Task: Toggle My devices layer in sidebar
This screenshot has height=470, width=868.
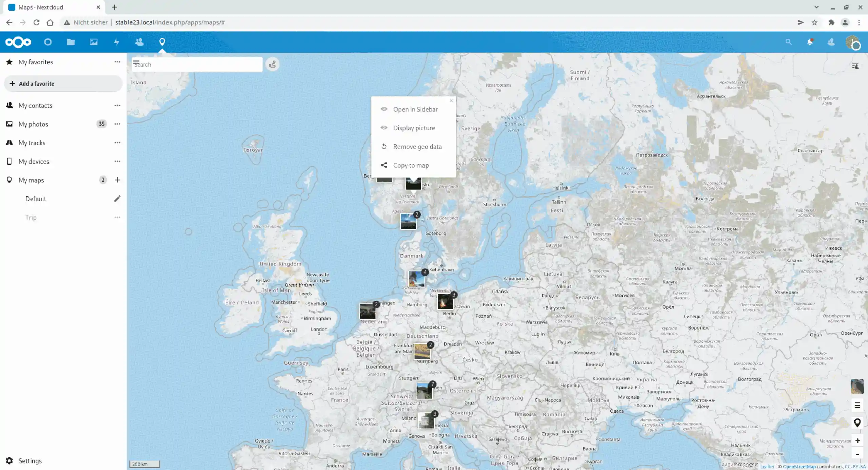Action: tap(34, 161)
